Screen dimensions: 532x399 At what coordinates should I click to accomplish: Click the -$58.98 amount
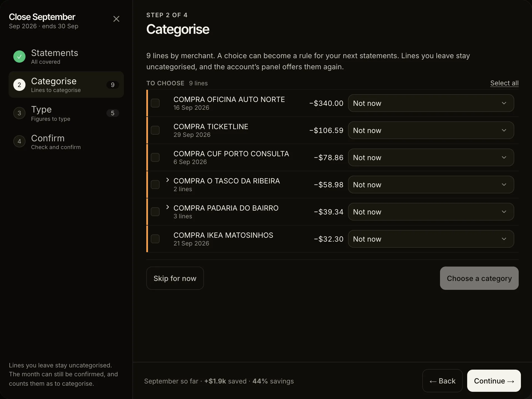click(x=329, y=185)
